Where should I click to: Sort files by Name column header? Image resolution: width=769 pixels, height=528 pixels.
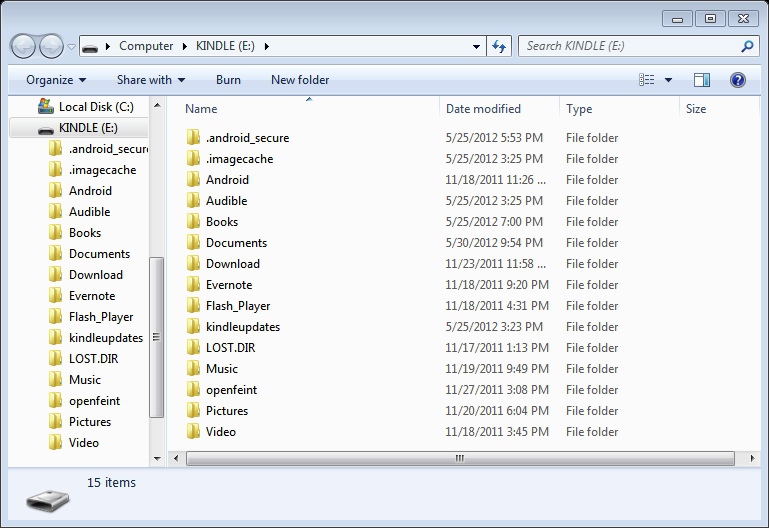(x=201, y=109)
